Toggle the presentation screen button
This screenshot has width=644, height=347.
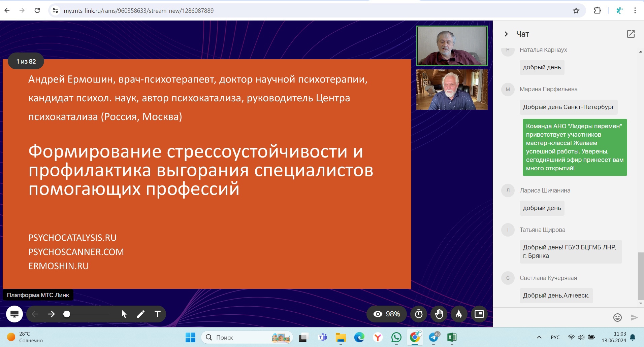click(14, 314)
